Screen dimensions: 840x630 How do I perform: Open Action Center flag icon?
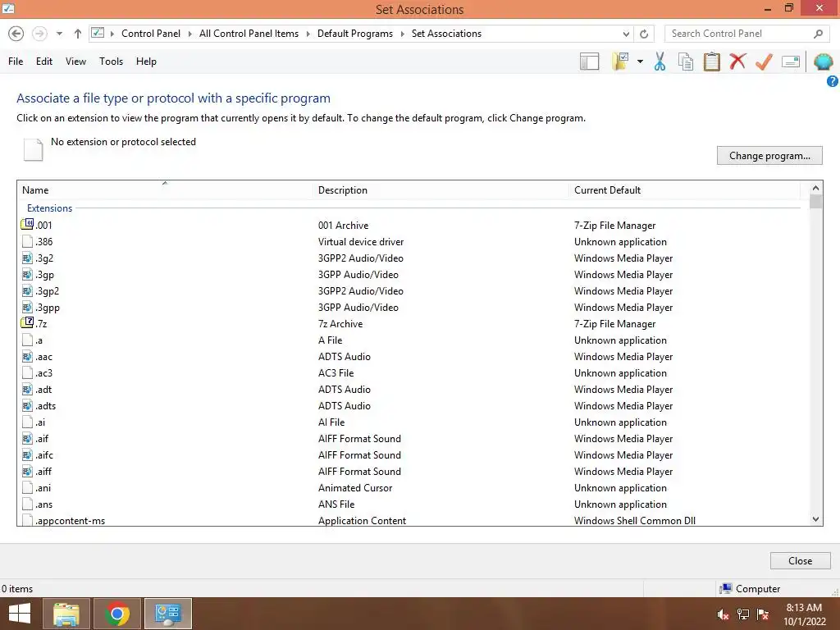(763, 614)
